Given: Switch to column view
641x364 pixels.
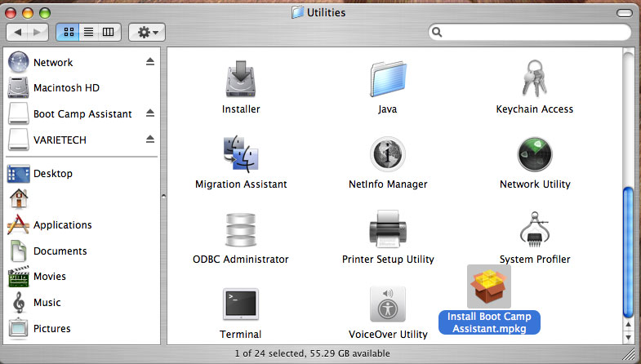Looking at the screenshot, I should point(109,32).
